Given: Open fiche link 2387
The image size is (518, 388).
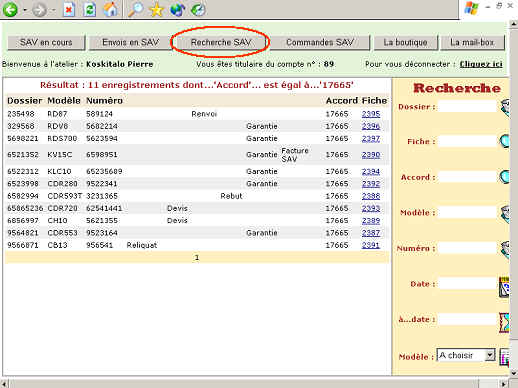Looking at the screenshot, I should click(x=371, y=233).
